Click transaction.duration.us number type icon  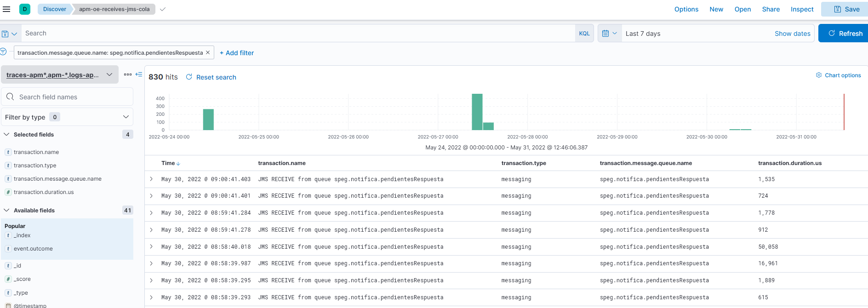coord(8,192)
